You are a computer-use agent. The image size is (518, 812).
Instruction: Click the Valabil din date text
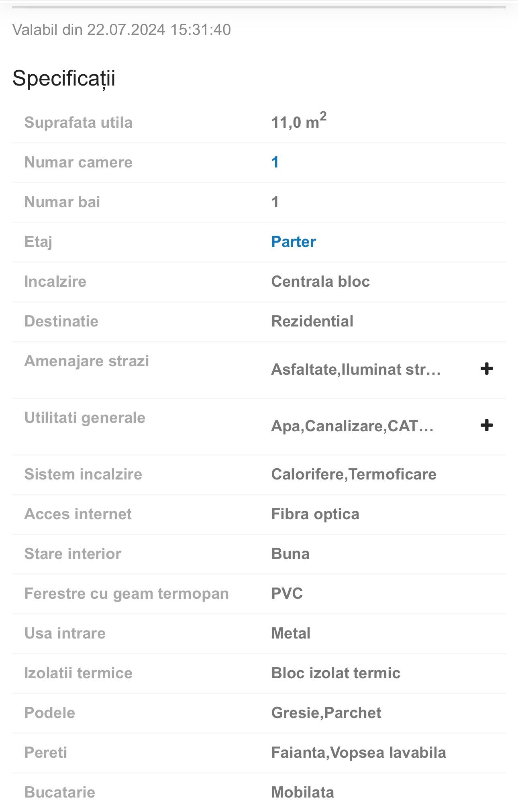(121, 30)
